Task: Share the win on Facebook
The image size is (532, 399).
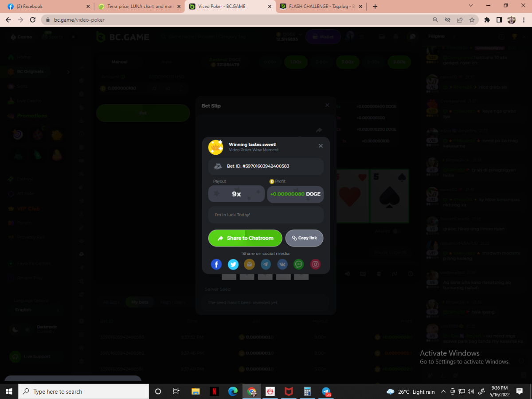Action: click(x=216, y=265)
